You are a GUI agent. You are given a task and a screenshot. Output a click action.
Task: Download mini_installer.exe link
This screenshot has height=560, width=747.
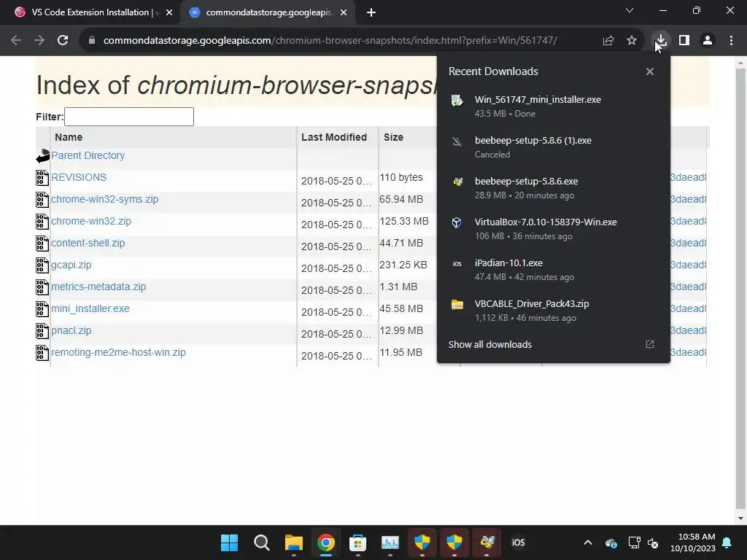coord(90,308)
